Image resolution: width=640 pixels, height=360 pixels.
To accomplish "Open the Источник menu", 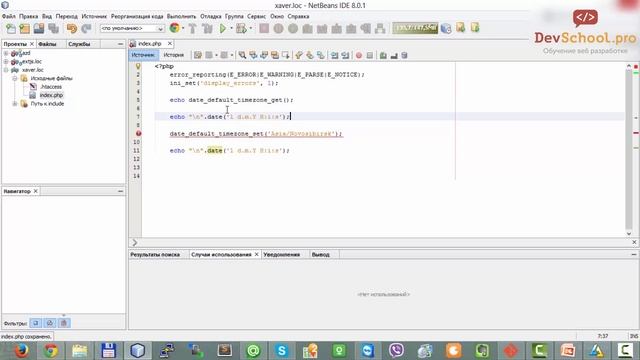I will pyautogui.click(x=94, y=16).
